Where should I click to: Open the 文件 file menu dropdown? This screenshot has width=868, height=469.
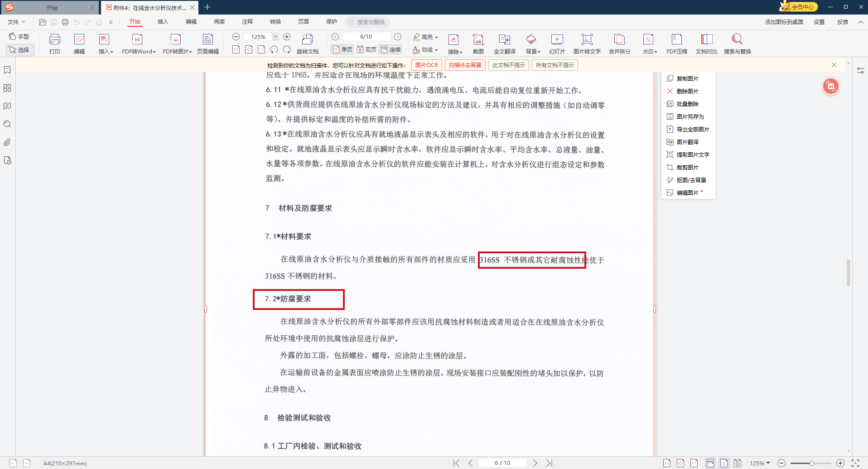pyautogui.click(x=16, y=22)
